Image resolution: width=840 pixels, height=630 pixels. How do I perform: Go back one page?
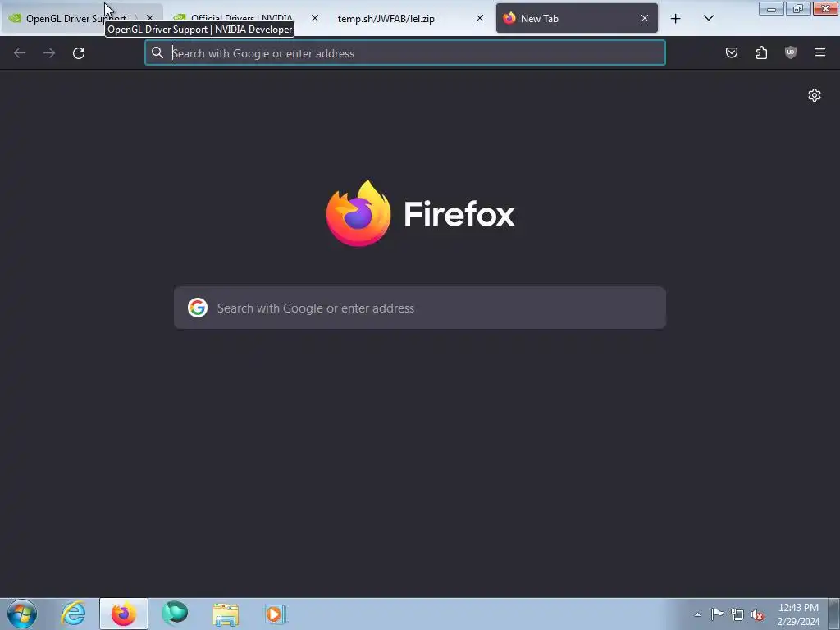[20, 53]
